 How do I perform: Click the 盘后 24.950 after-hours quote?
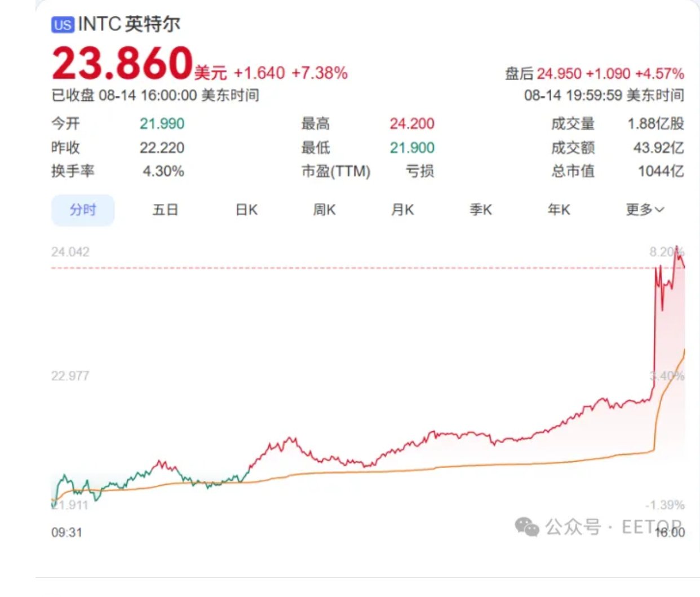click(x=594, y=74)
